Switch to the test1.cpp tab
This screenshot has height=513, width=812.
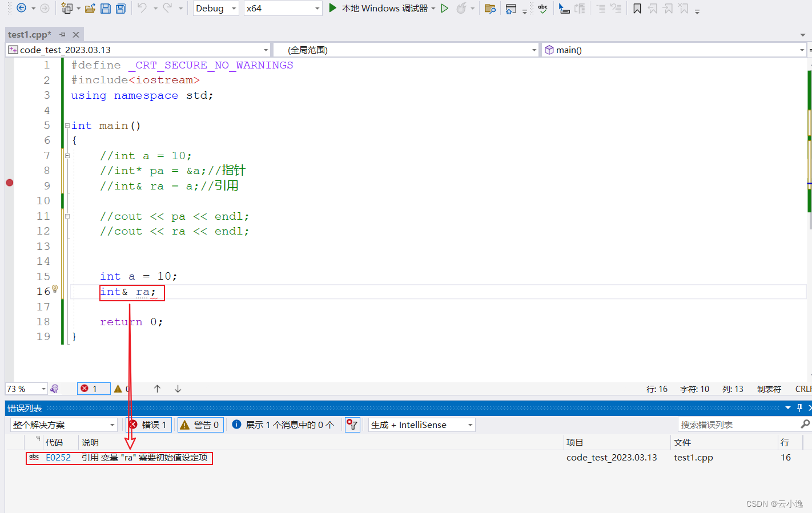tap(29, 34)
